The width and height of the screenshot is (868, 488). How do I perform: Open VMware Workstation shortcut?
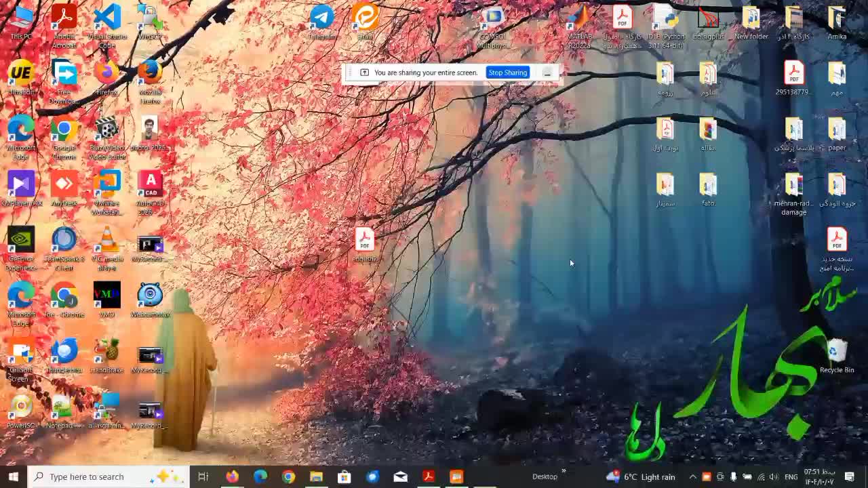click(x=107, y=186)
